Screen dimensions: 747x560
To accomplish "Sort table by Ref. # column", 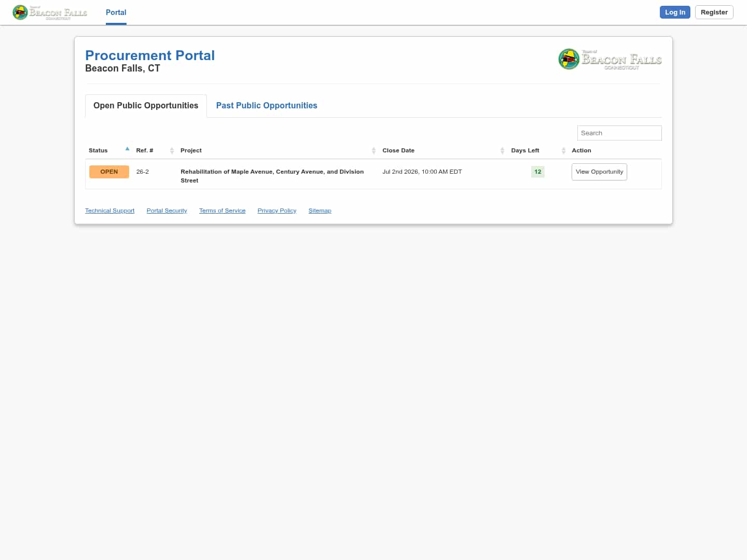I will tap(155, 150).
